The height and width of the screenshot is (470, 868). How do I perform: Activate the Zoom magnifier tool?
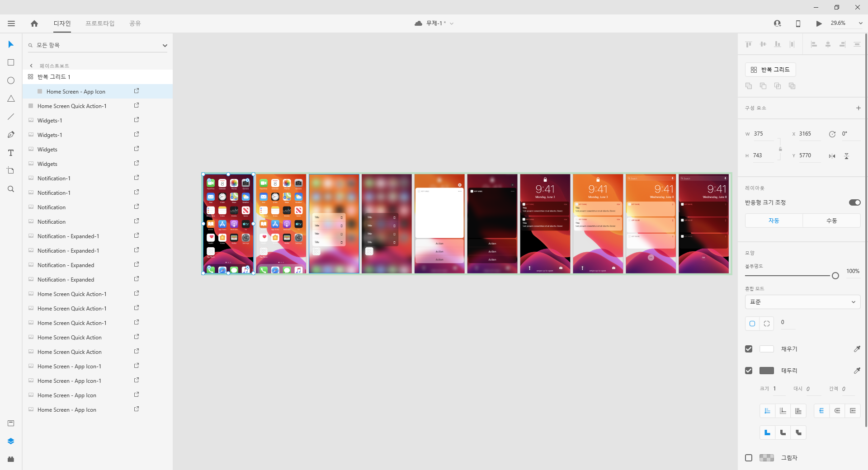click(x=11, y=189)
